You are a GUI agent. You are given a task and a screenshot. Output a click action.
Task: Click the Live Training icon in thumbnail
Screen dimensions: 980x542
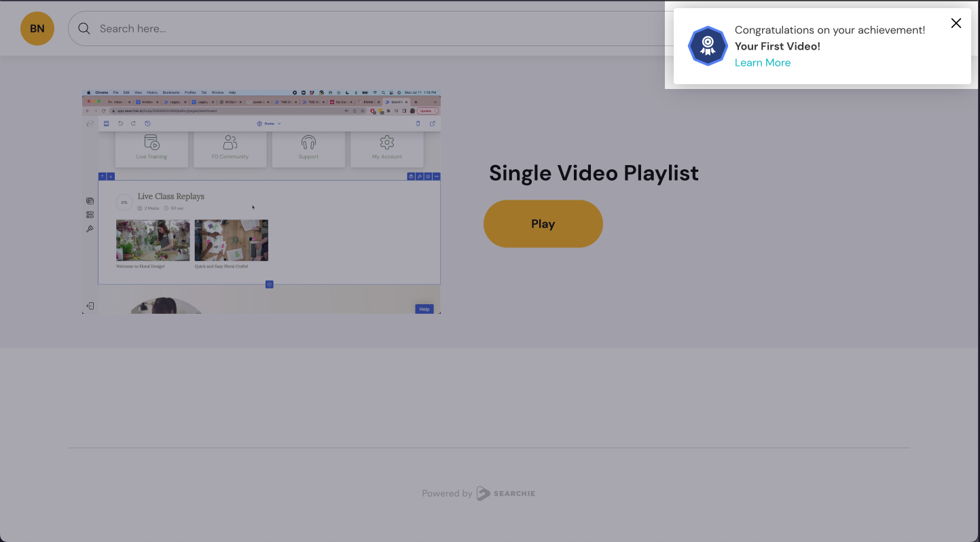pos(151,143)
